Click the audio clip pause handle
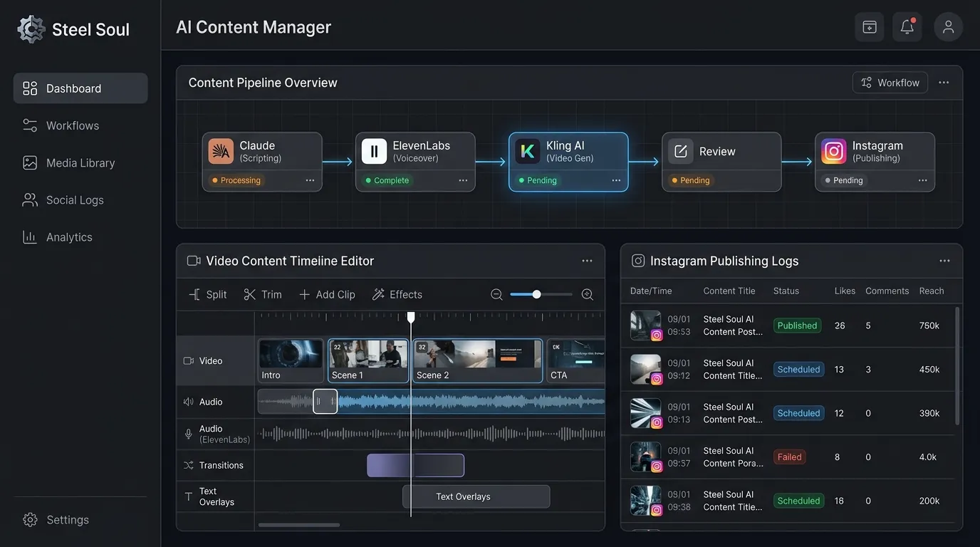980x547 pixels. 325,402
